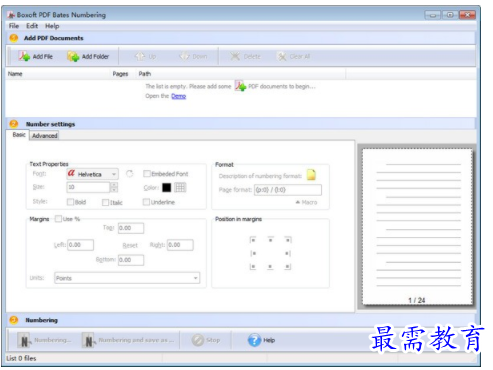Select bottom-center margin position
This screenshot has width=493, height=370.
270,267
